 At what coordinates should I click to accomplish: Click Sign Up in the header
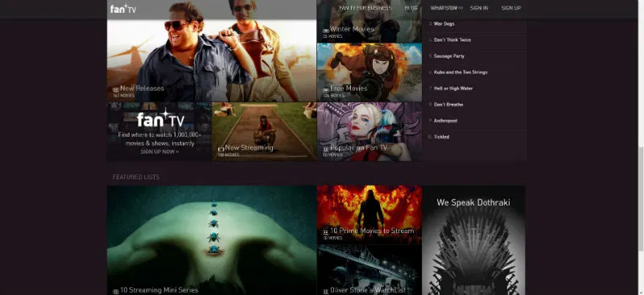(511, 8)
